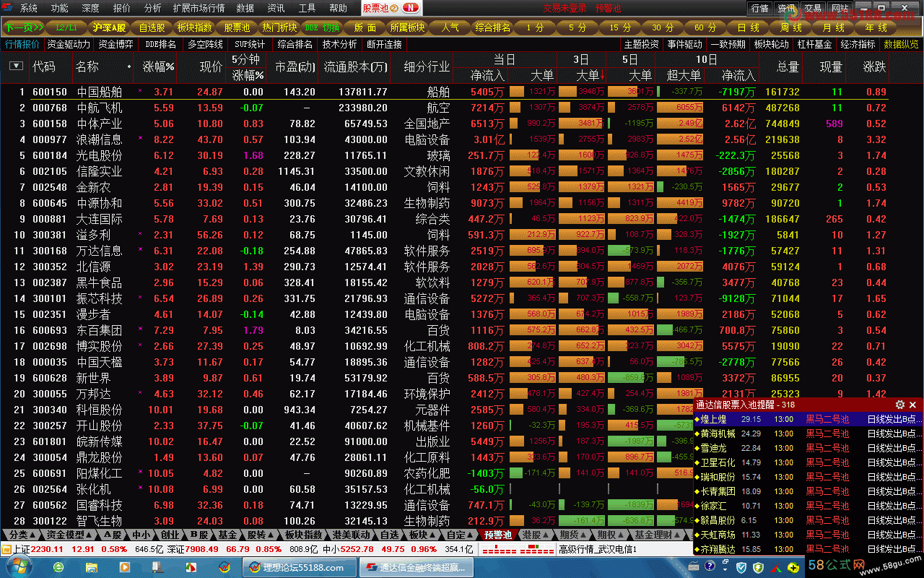Close the 通达信股票入池提醒 popup
924x578 pixels.
pyautogui.click(x=913, y=405)
